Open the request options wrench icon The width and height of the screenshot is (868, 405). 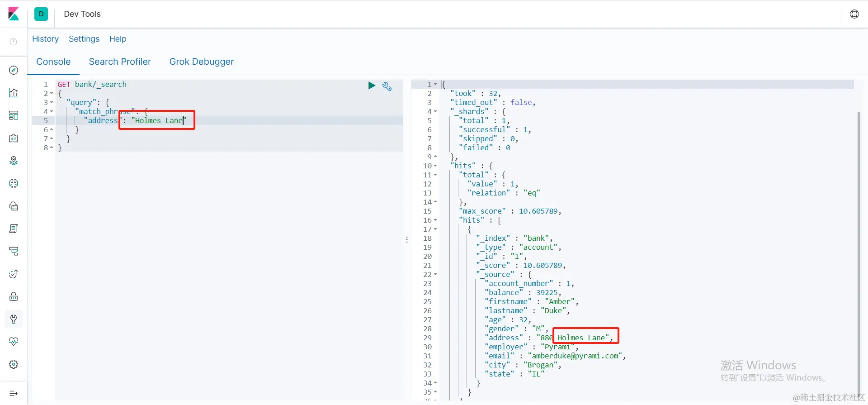(x=387, y=86)
